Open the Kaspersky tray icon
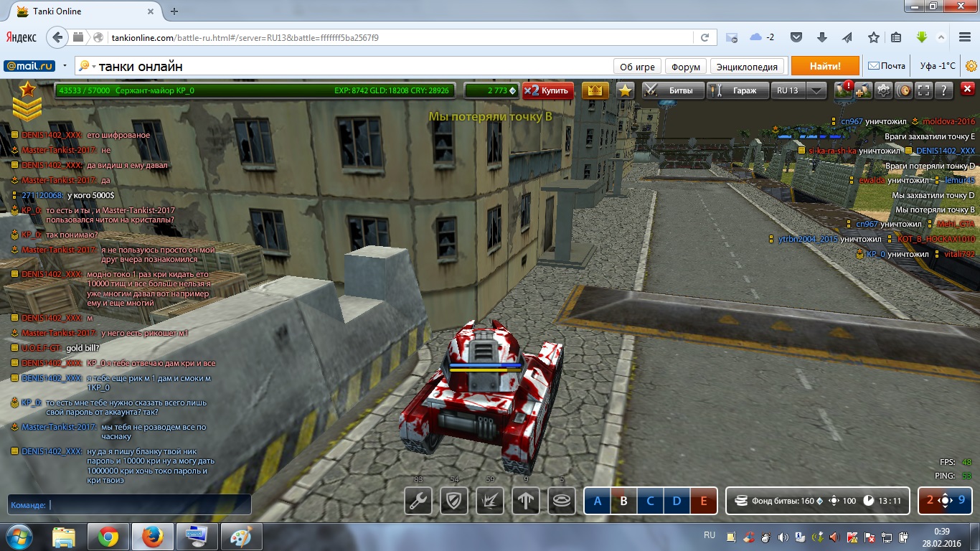980x551 pixels. [x=853, y=537]
